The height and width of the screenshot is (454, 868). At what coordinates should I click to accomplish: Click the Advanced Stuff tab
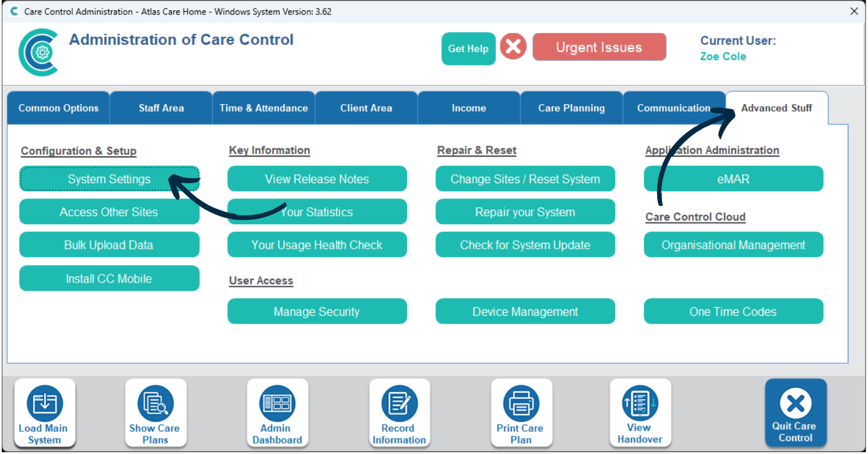click(777, 108)
